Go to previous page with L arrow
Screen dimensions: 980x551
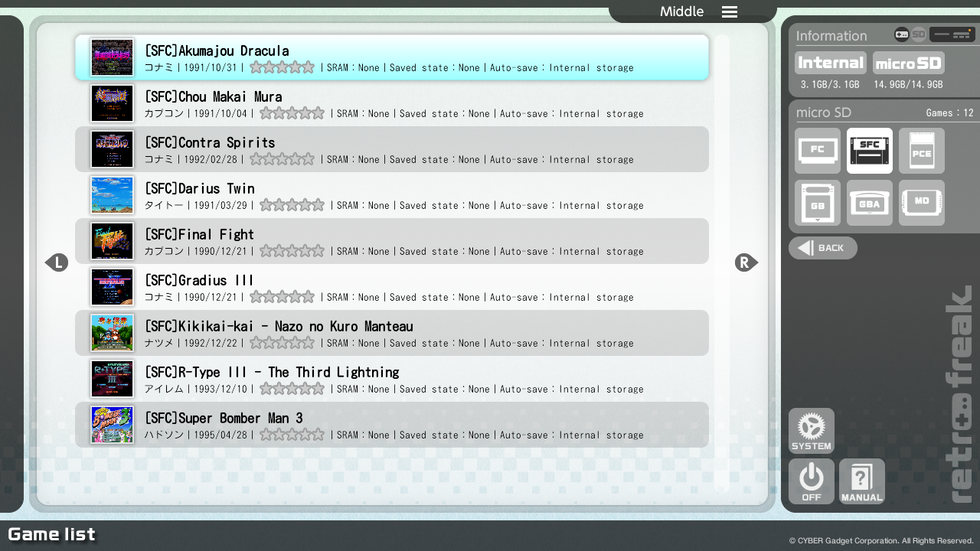[57, 262]
